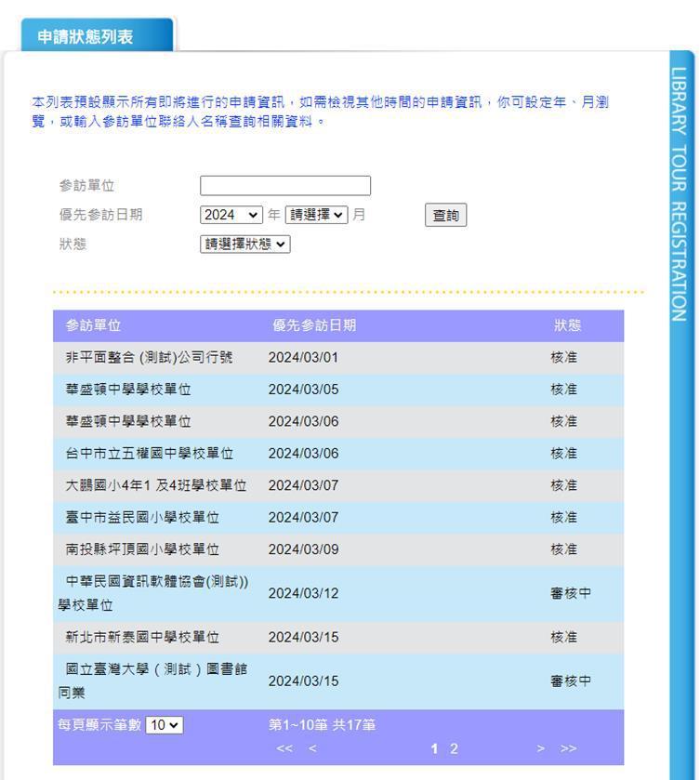Select page 1 in pagination
The image size is (700, 780).
tap(434, 748)
